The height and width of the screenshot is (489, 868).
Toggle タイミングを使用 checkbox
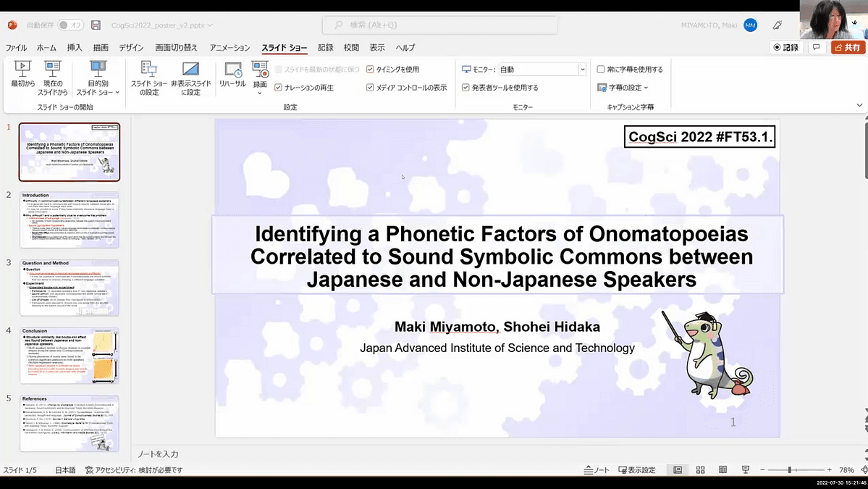pyautogui.click(x=371, y=70)
